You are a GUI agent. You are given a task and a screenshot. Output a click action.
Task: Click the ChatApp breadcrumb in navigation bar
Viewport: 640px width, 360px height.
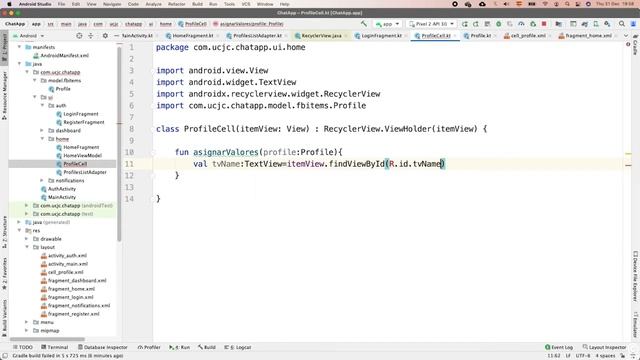(x=15, y=24)
